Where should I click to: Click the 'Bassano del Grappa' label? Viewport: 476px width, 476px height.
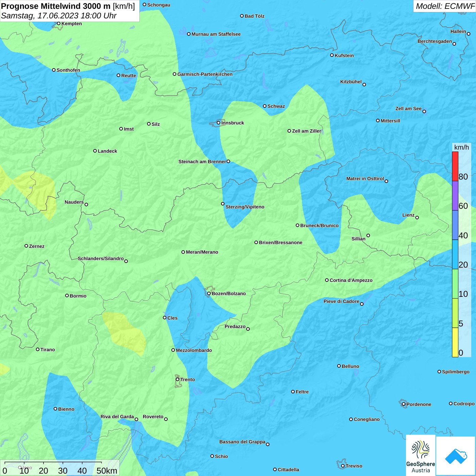[x=242, y=442]
